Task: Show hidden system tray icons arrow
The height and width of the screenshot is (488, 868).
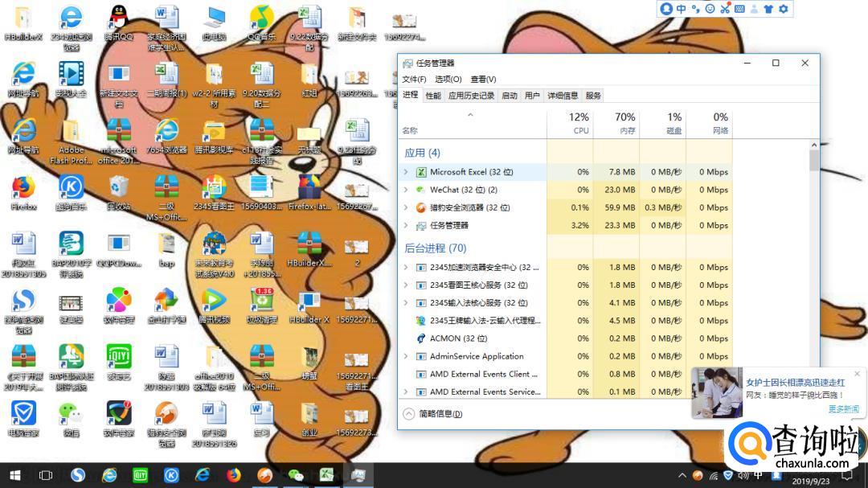Action: tap(682, 475)
